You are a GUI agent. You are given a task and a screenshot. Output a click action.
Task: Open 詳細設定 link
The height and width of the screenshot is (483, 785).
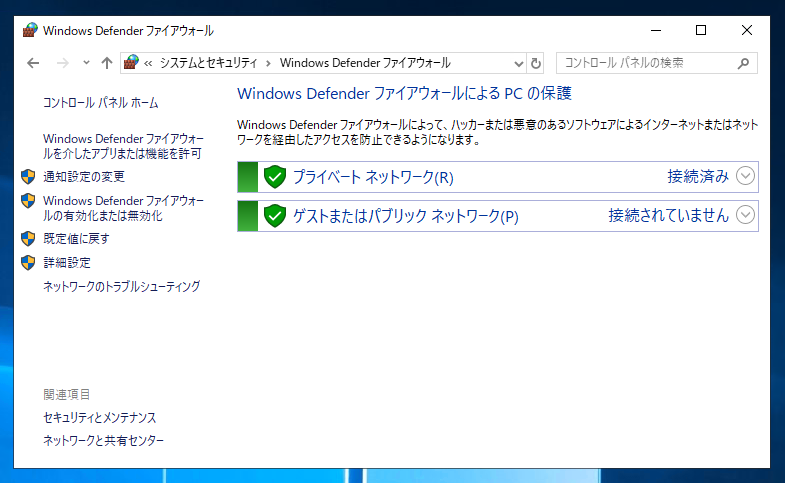67,262
